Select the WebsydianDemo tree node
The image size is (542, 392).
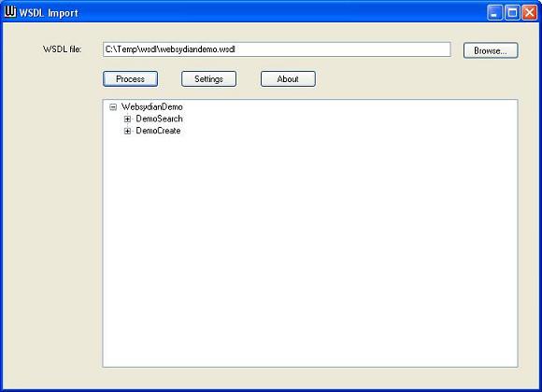click(151, 106)
